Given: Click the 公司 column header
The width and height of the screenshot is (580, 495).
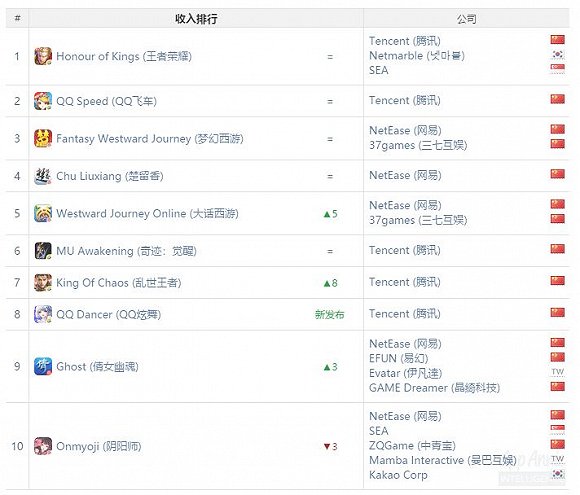Looking at the screenshot, I should click(466, 18).
